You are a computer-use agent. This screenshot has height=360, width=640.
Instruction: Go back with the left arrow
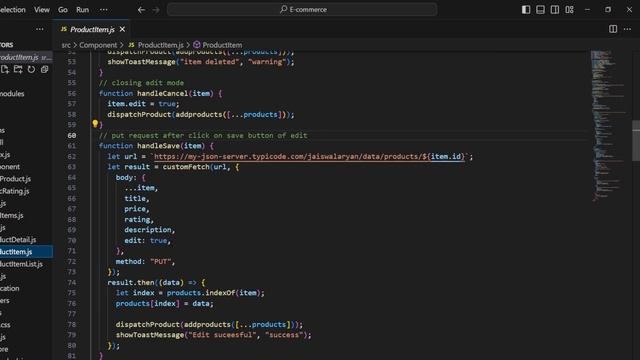pos(141,9)
